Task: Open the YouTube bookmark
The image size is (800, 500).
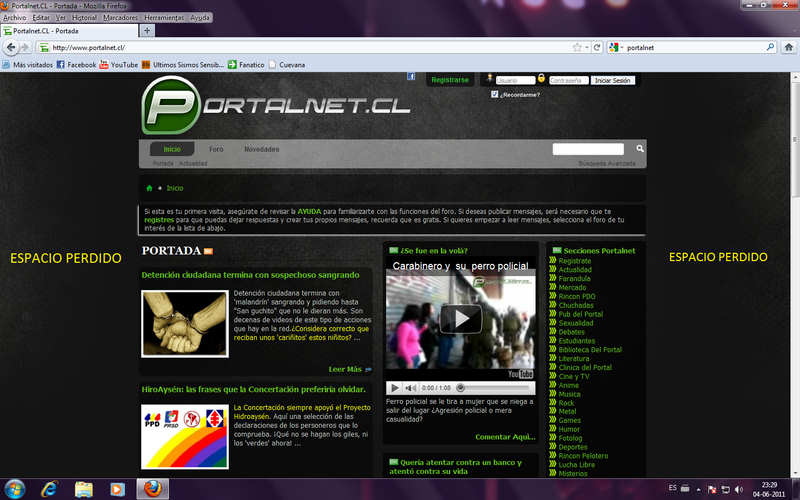Action: coord(118,65)
